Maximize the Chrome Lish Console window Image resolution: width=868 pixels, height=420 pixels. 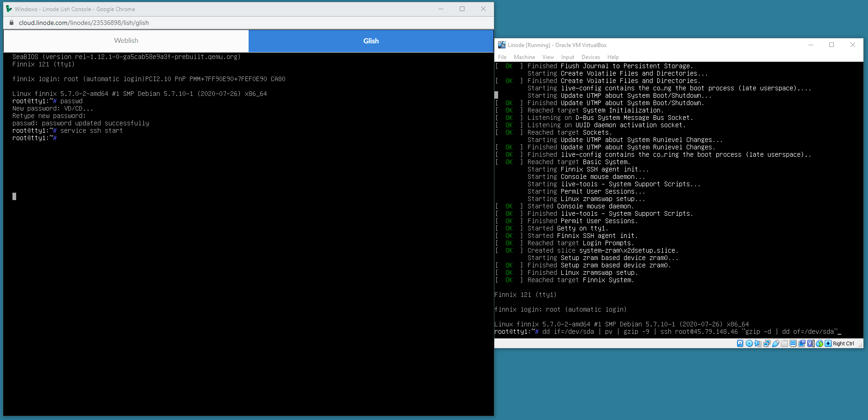pyautogui.click(x=462, y=9)
